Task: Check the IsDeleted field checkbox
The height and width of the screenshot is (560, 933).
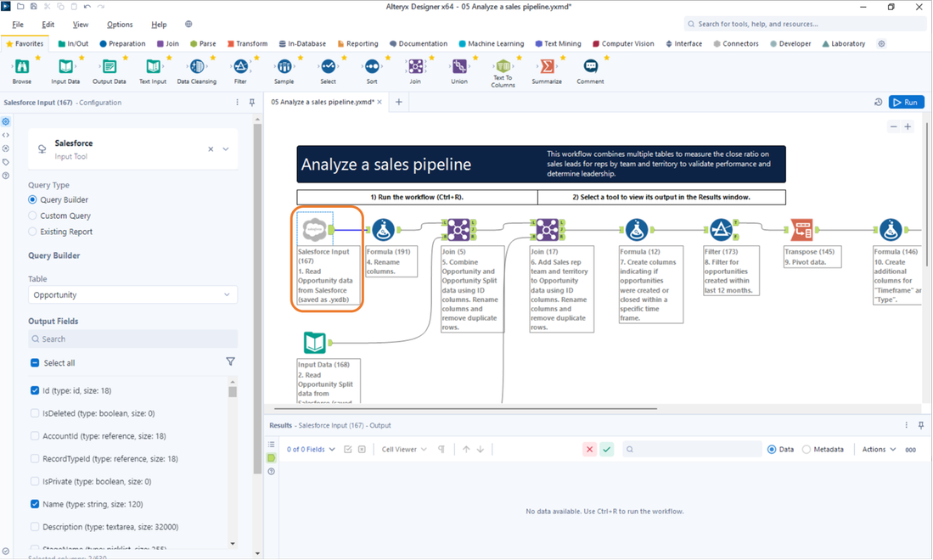Action: tap(35, 413)
